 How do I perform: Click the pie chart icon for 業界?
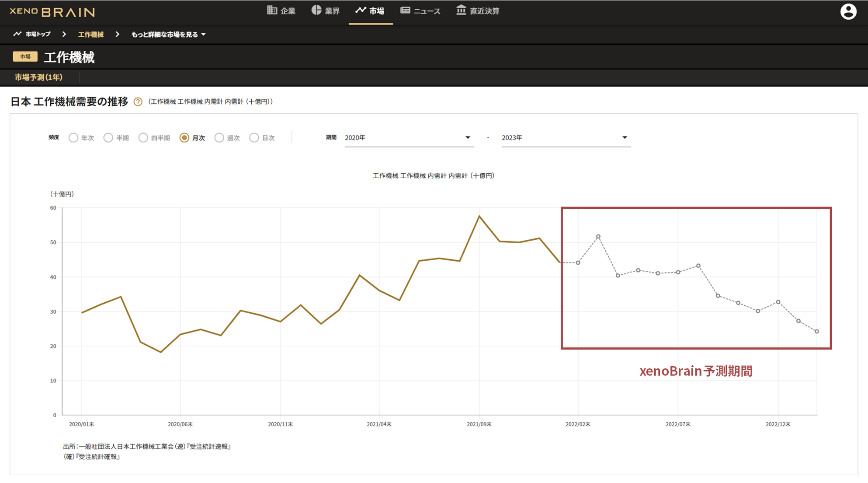316,10
